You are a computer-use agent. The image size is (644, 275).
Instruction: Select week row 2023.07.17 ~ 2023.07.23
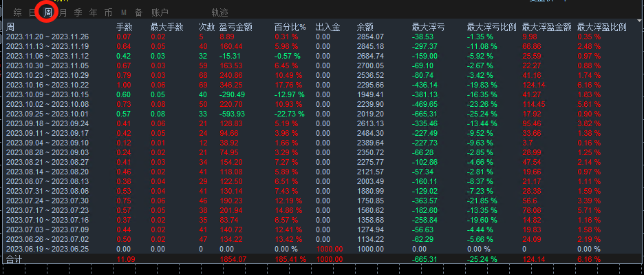tap(322, 210)
